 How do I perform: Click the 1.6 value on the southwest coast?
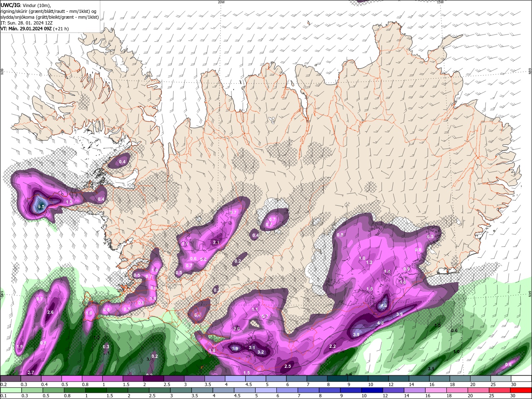(212, 350)
